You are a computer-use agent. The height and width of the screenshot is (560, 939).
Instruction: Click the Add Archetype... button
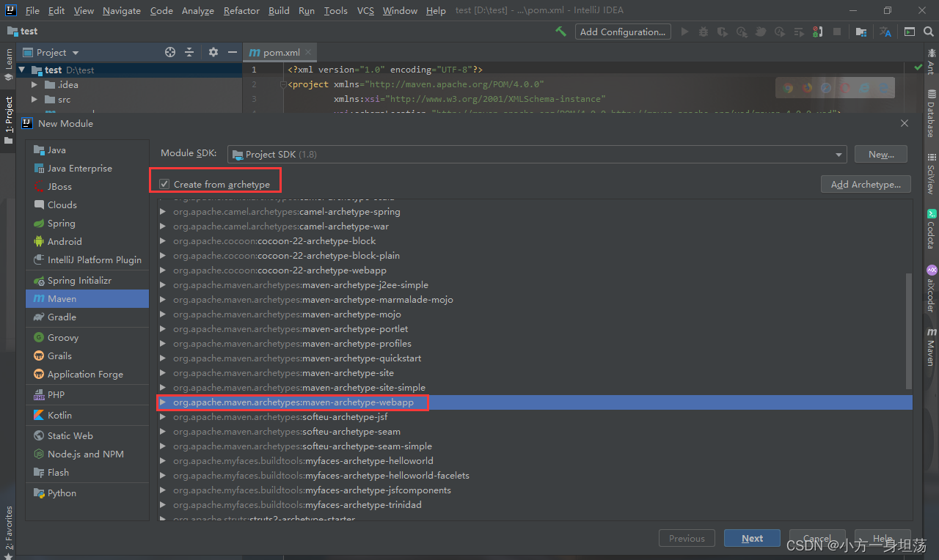[866, 184]
